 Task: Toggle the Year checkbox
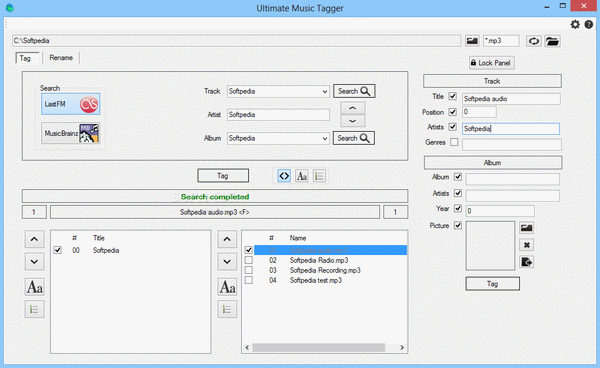(458, 208)
